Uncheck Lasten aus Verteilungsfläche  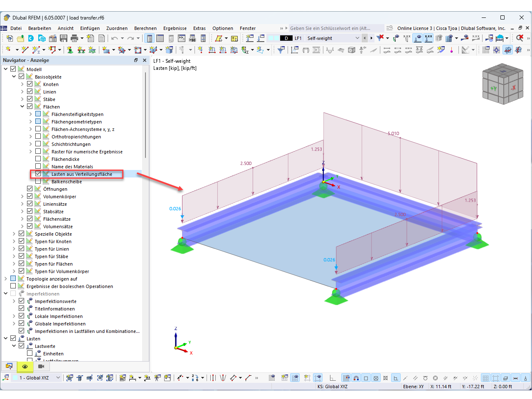pyautogui.click(x=39, y=174)
